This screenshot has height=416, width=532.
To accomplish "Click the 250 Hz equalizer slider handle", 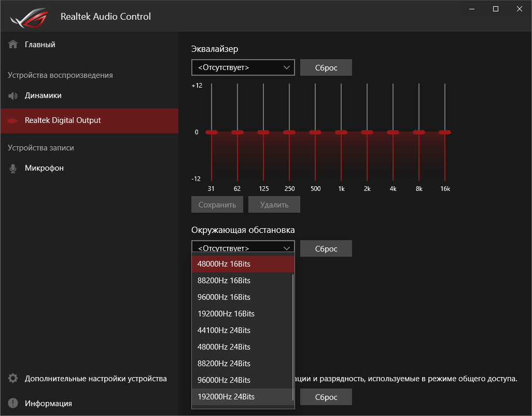I will tap(289, 132).
